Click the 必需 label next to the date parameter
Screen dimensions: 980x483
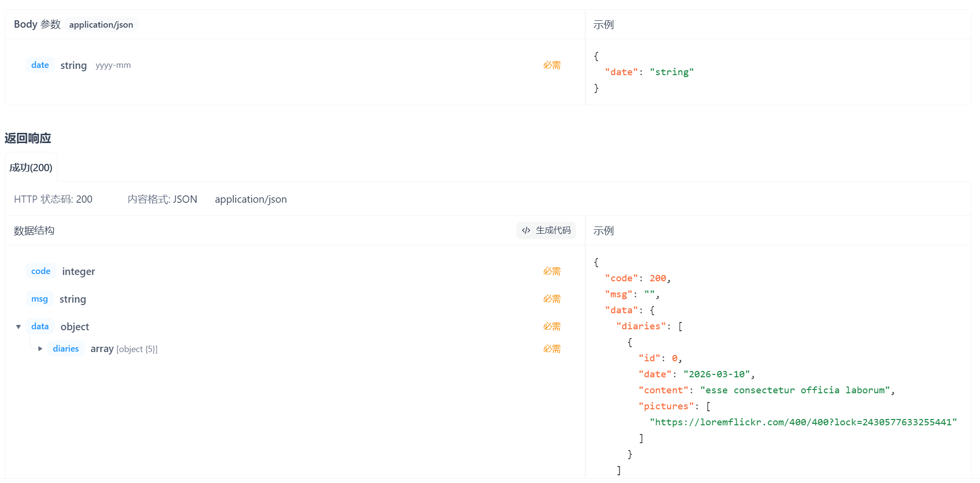click(x=551, y=64)
